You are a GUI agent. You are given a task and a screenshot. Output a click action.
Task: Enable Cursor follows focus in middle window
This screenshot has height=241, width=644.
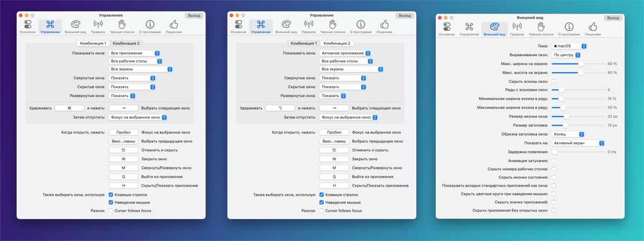(321, 210)
